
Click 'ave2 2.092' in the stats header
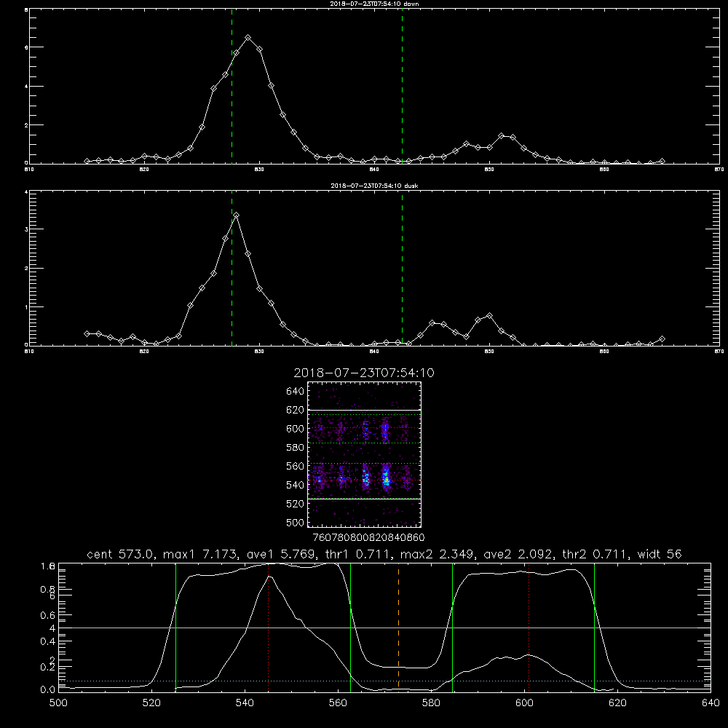point(518,554)
